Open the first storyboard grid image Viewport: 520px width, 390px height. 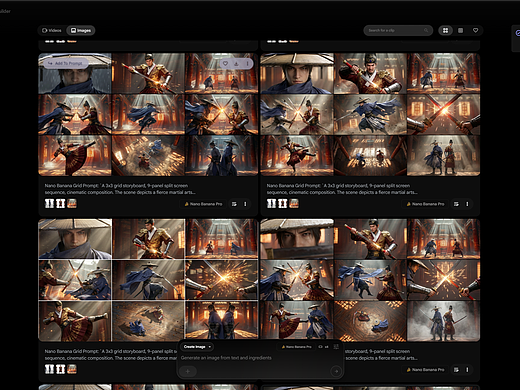(x=148, y=114)
